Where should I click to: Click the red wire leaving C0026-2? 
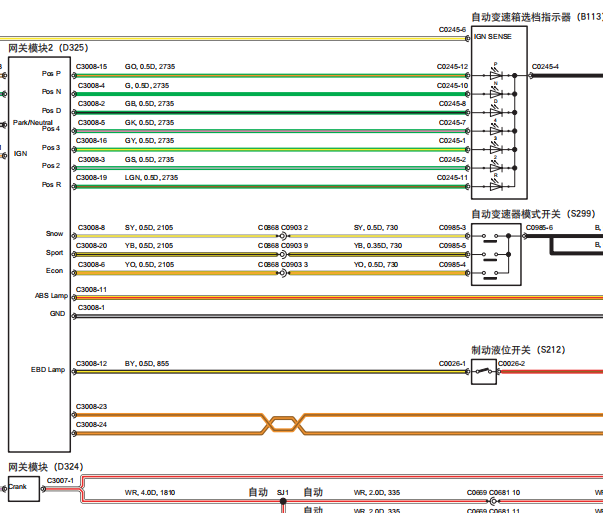coord(552,372)
